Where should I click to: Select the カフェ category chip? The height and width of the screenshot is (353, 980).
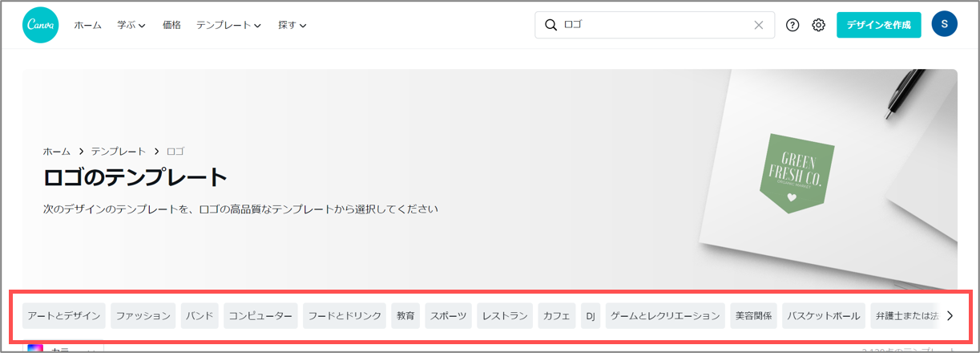coord(557,316)
